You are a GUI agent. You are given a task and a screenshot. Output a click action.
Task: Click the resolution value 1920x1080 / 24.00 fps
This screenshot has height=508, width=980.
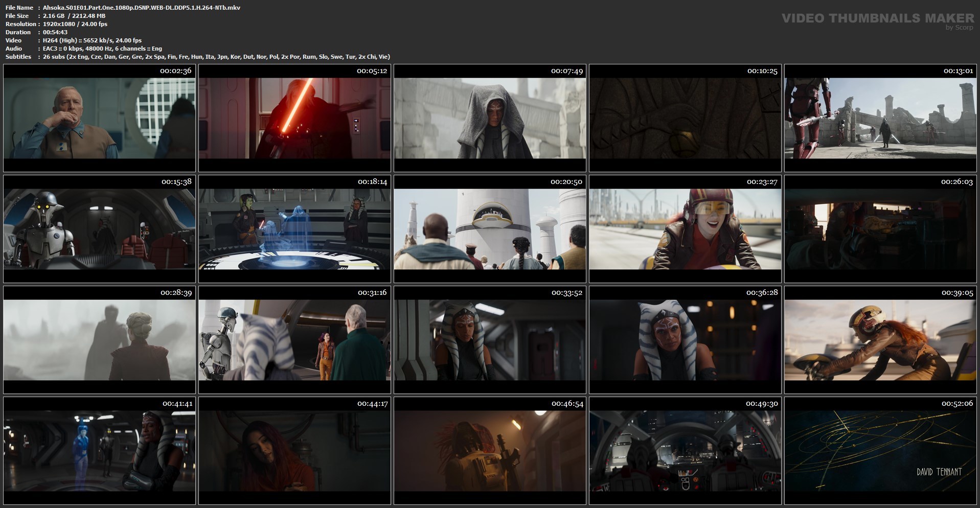(75, 24)
